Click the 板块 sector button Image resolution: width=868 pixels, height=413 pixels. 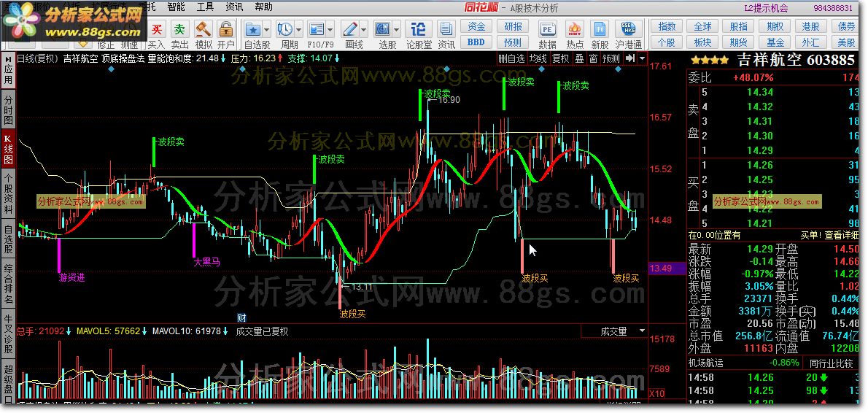tap(703, 42)
